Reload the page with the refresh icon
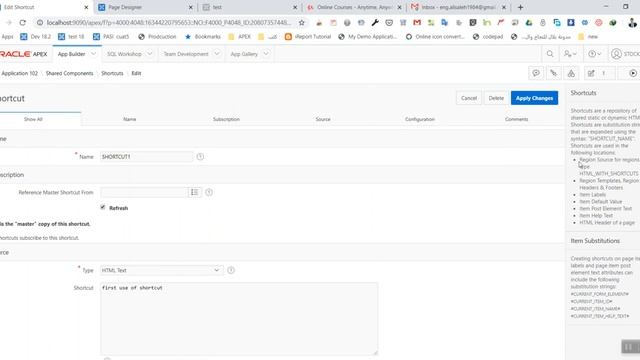 tap(22, 22)
